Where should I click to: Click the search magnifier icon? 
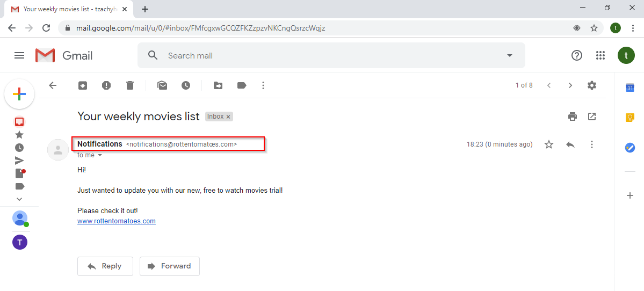153,55
